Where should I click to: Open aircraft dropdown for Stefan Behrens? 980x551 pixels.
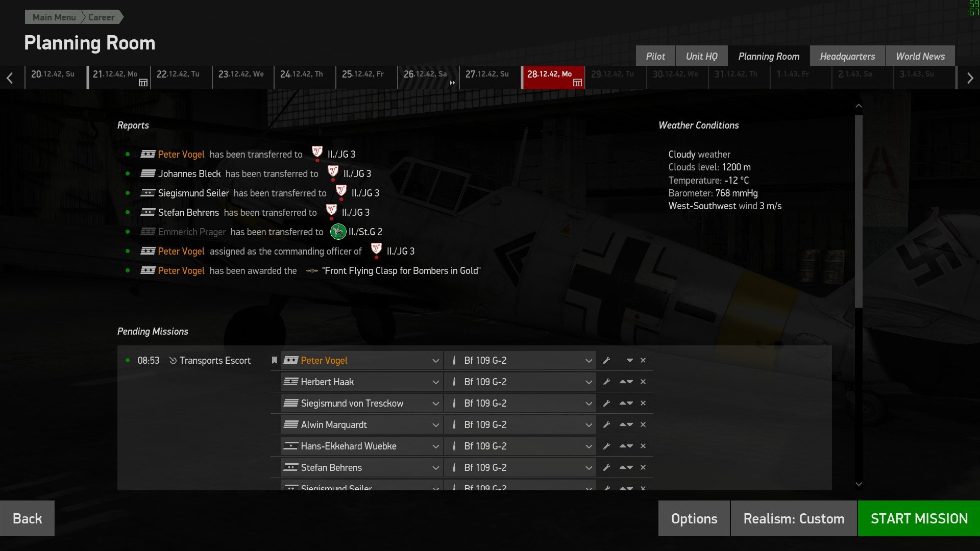[x=589, y=468]
